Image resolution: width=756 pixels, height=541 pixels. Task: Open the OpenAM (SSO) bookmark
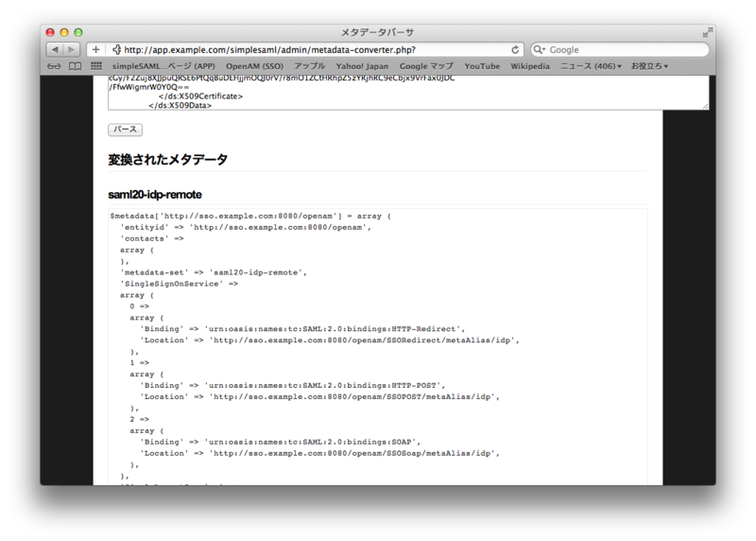pyautogui.click(x=254, y=66)
